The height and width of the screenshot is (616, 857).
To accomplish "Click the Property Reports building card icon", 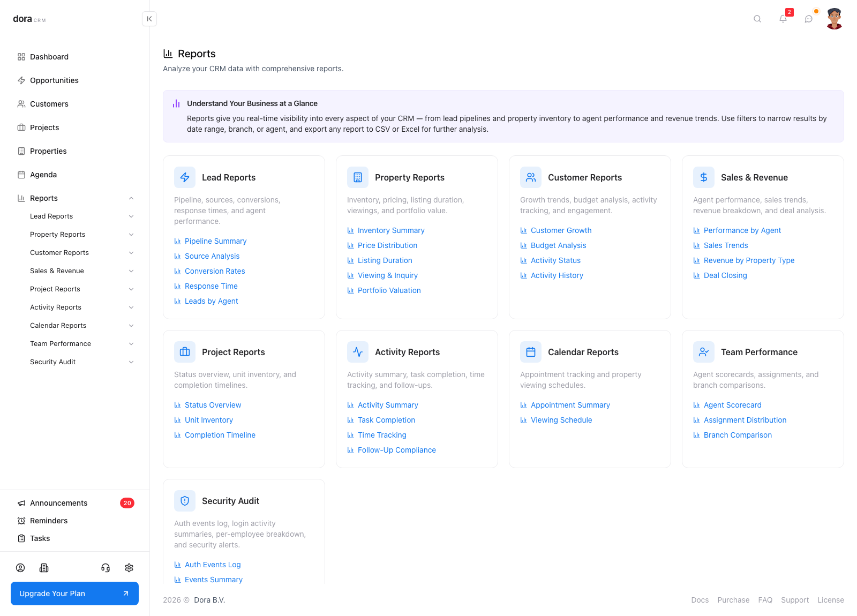I will click(x=358, y=177).
